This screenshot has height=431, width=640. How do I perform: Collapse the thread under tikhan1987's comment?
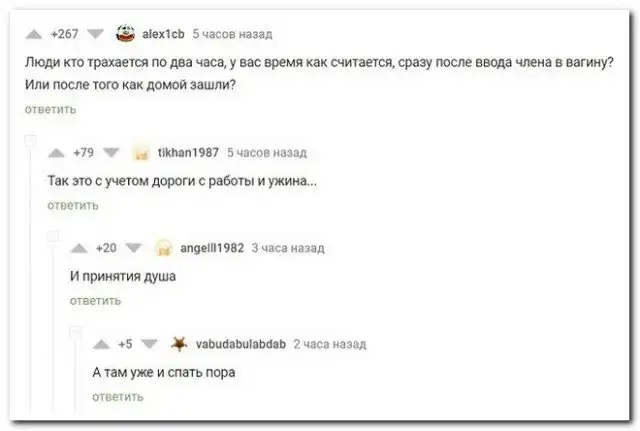click(x=53, y=236)
